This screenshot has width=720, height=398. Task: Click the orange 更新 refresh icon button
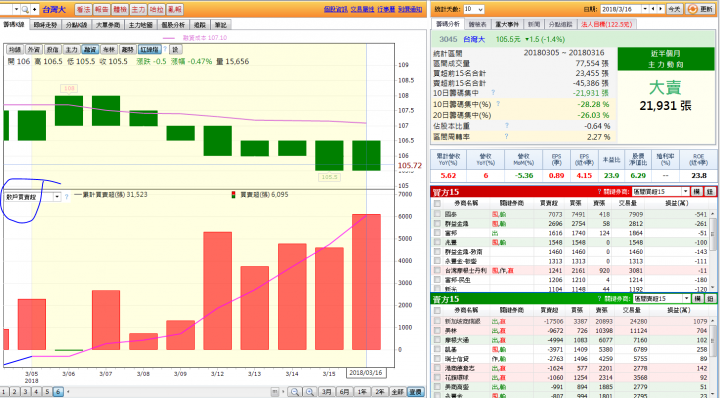pos(701,9)
